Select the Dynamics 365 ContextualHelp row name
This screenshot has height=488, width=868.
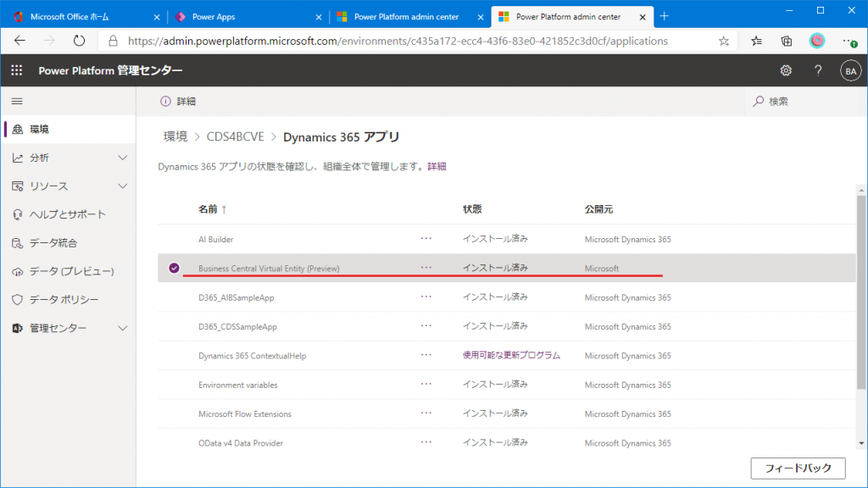coord(253,356)
